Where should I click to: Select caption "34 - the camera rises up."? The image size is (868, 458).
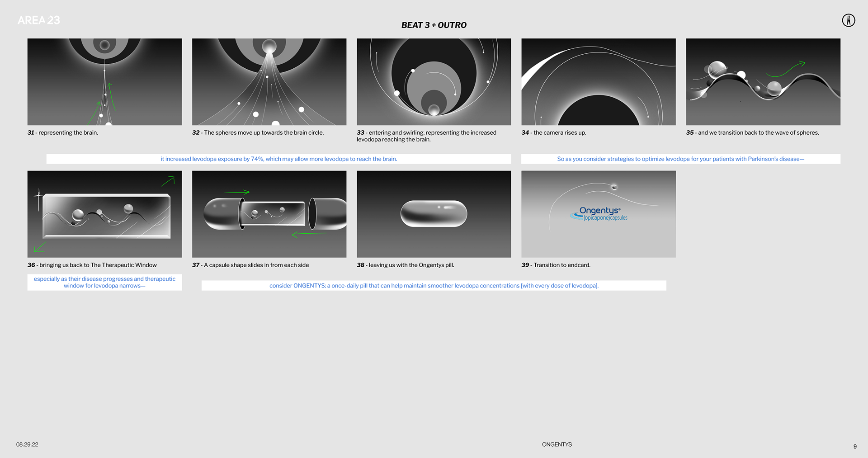(554, 132)
